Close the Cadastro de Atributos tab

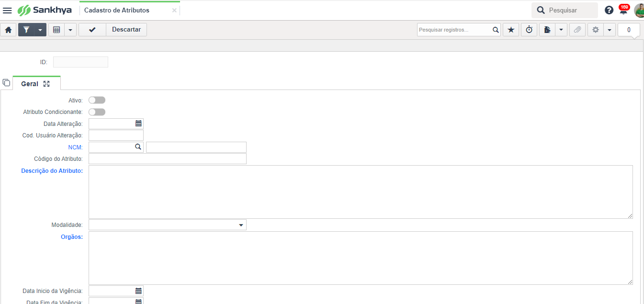pos(174,11)
